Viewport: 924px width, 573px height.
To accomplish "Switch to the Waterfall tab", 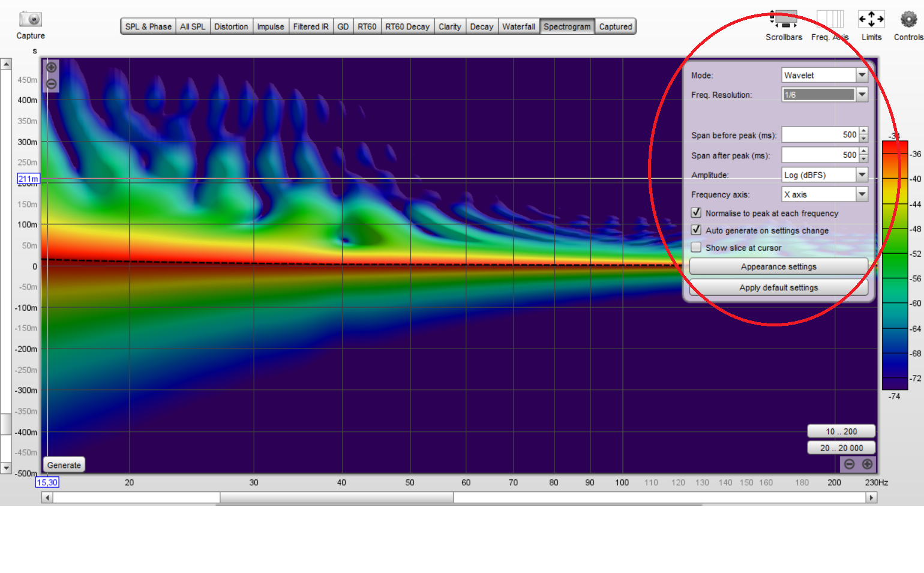I will click(x=518, y=26).
